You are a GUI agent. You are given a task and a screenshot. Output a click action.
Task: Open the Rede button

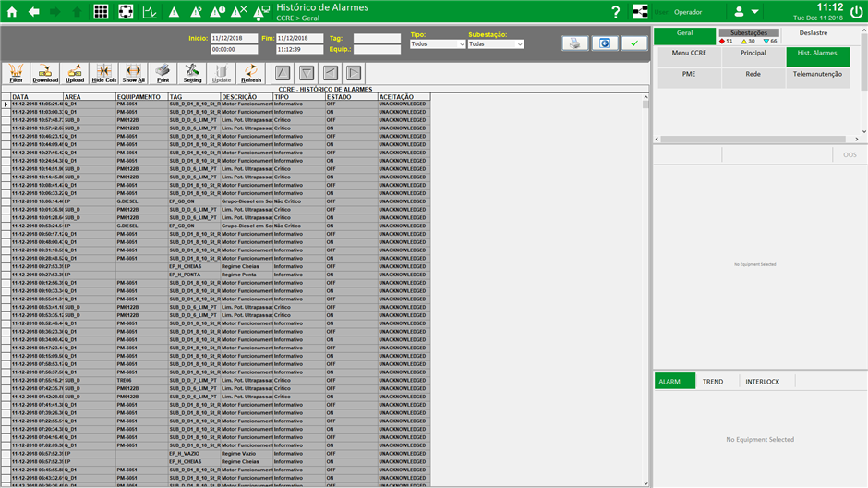(x=753, y=79)
